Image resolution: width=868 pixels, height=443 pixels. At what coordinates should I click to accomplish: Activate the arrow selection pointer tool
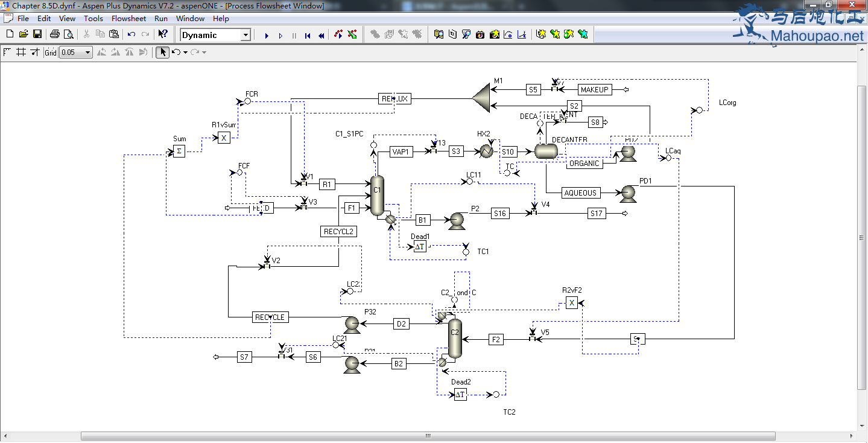[162, 53]
